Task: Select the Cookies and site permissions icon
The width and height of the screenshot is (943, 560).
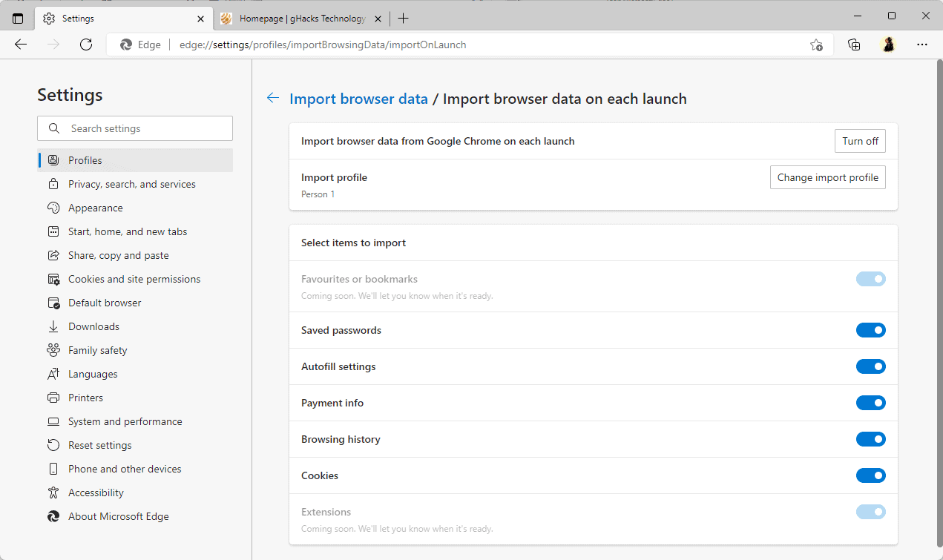Action: (53, 278)
